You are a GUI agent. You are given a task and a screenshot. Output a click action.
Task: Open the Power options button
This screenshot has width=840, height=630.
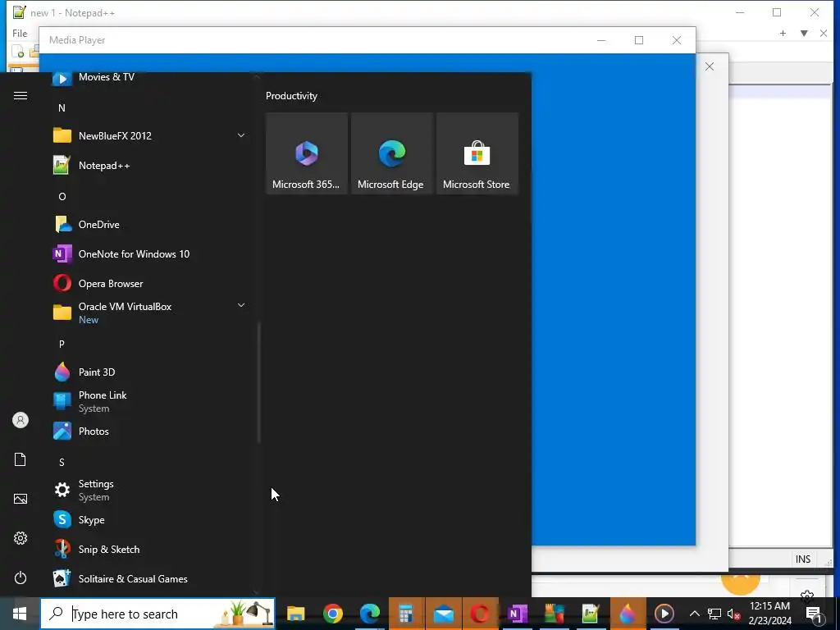click(21, 577)
